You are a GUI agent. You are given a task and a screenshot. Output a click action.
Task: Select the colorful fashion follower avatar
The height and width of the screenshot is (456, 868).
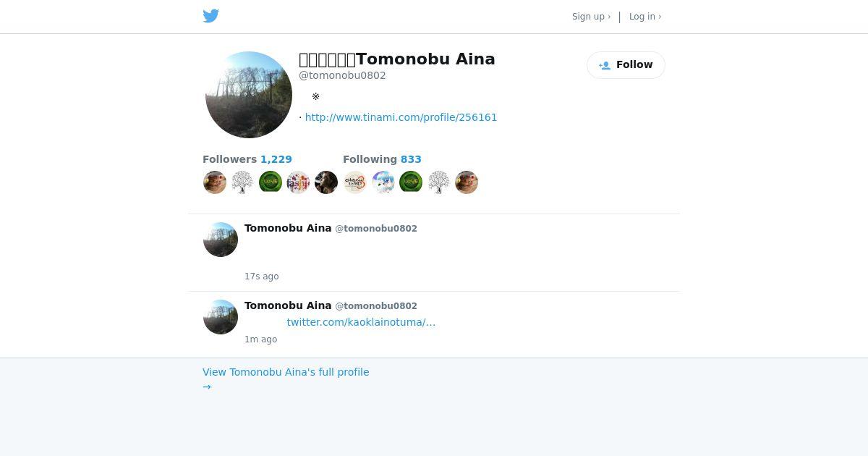click(x=298, y=182)
